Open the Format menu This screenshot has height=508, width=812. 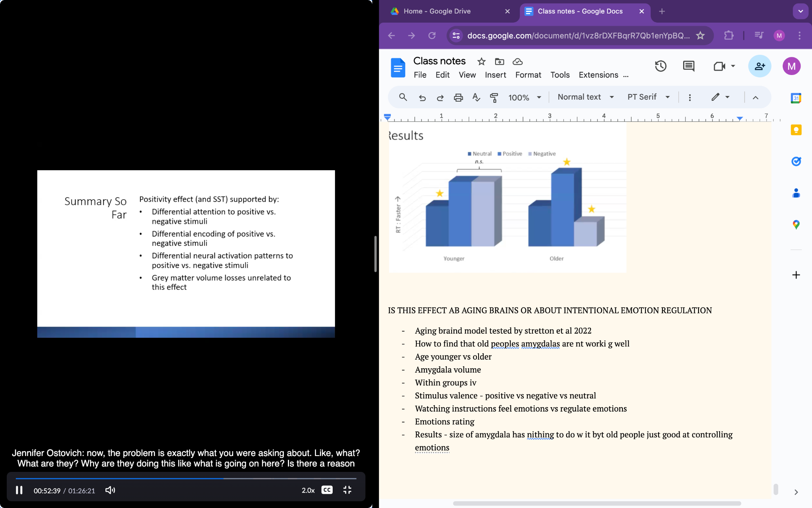(x=528, y=75)
